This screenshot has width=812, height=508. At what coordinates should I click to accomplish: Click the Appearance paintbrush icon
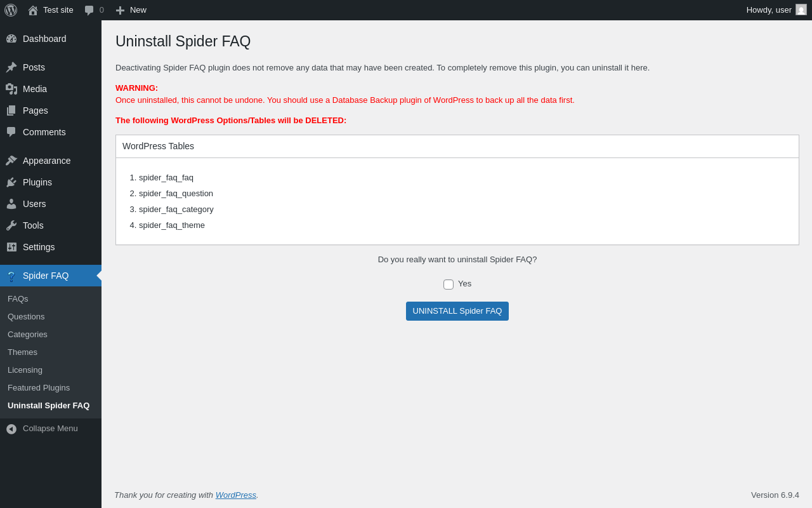[x=11, y=161]
